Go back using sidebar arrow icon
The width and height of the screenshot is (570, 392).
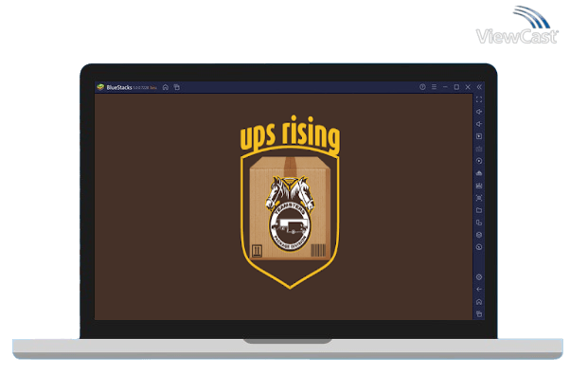(x=479, y=290)
